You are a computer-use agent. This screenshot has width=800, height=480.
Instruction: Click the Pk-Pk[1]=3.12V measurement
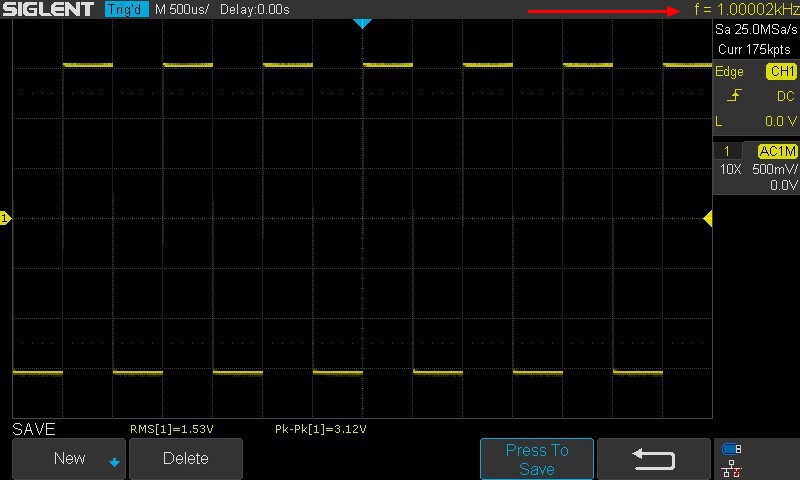[320, 429]
